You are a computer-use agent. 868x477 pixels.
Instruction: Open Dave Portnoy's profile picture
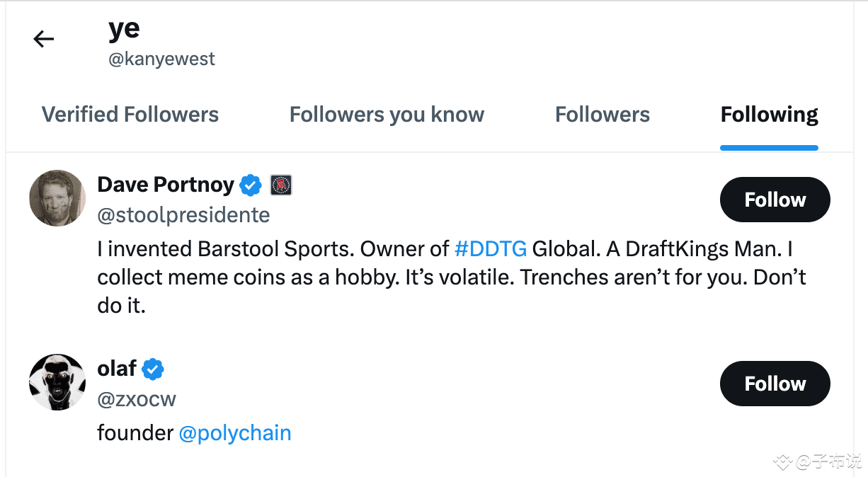click(x=57, y=198)
